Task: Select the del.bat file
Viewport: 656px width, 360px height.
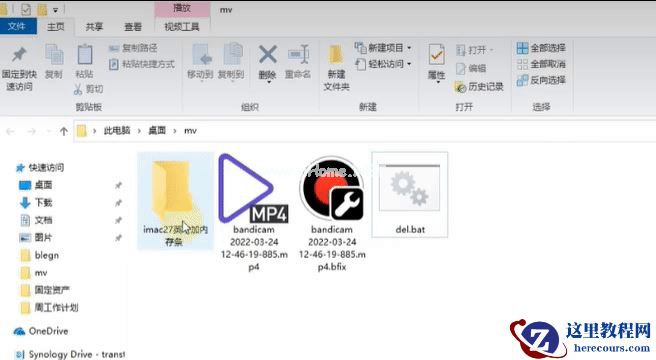Action: click(410, 195)
